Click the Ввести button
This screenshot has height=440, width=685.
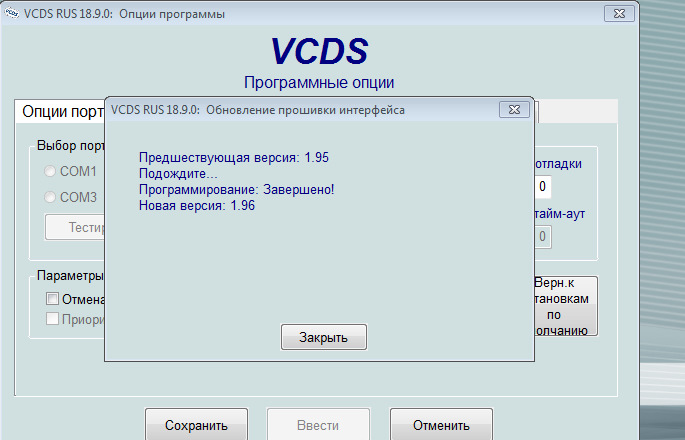tap(318, 425)
